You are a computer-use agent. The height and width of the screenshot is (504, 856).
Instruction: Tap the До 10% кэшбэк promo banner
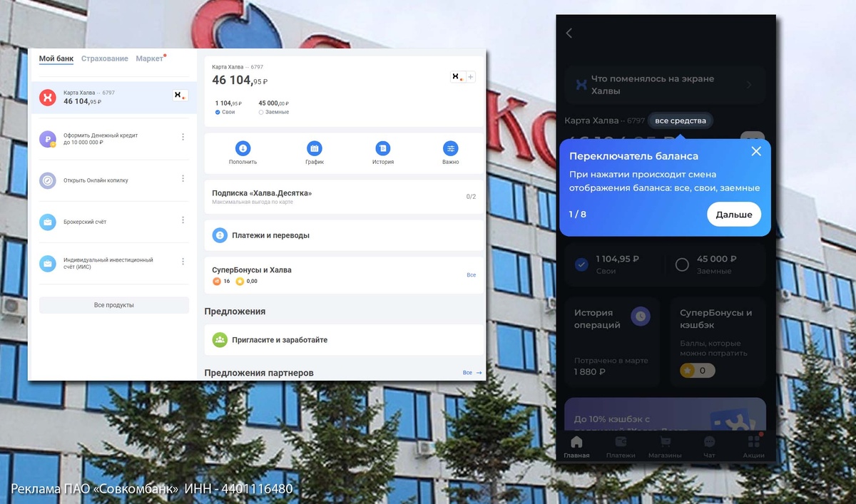(x=665, y=416)
